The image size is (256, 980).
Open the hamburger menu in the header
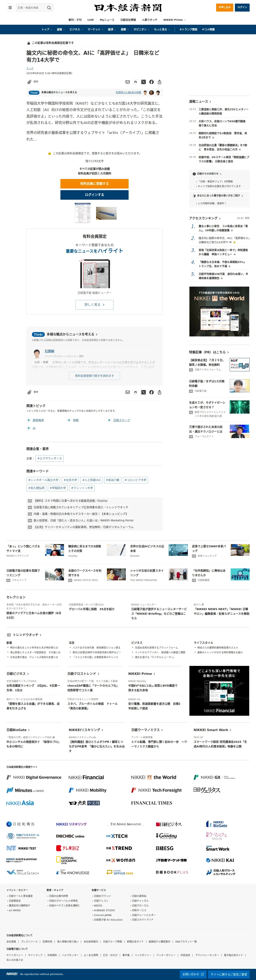(x=10, y=8)
